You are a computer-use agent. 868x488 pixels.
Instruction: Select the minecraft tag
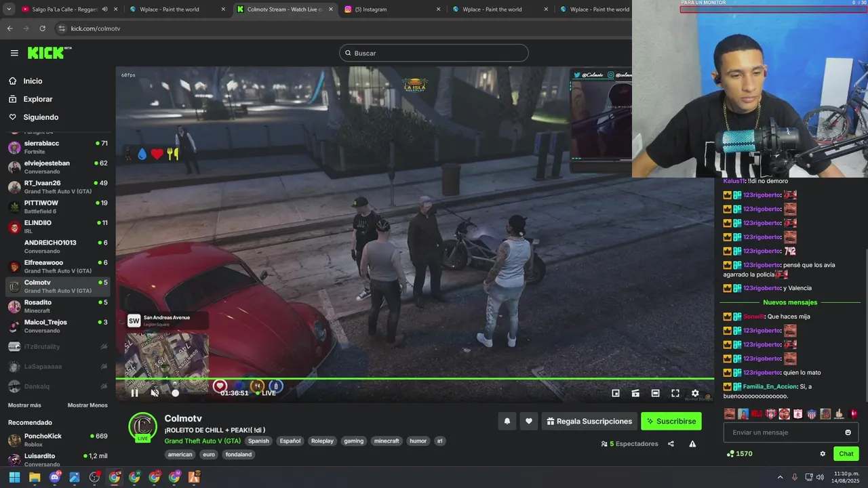[387, 441]
